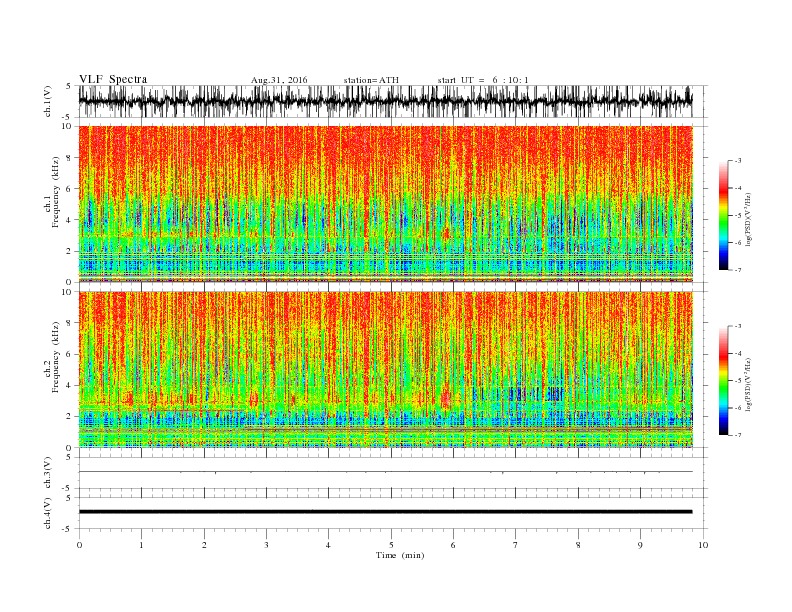Image resolution: width=792 pixels, height=612 pixels.
Task: Click tick label "6" on the Time axis
Action: [x=453, y=545]
